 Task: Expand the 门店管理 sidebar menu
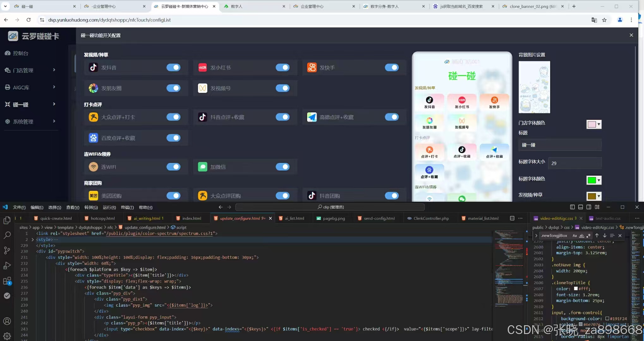coord(30,70)
